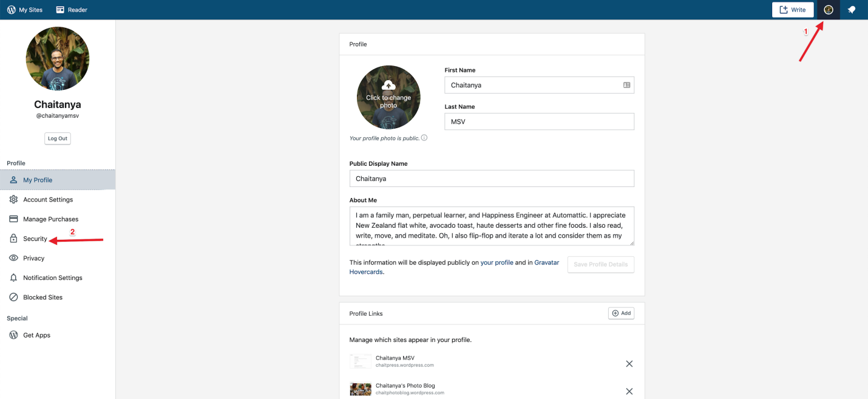
Task: Click the blocked circle icon beside Blocked Sites
Action: click(13, 297)
